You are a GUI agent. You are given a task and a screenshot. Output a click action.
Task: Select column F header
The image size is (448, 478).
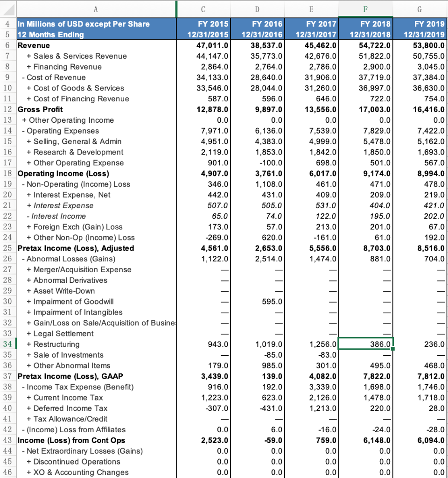click(x=366, y=8)
